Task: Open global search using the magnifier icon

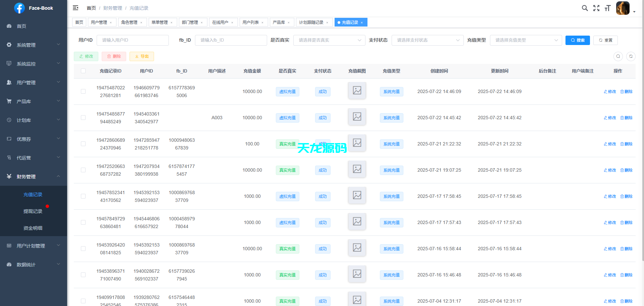Action: click(x=585, y=8)
